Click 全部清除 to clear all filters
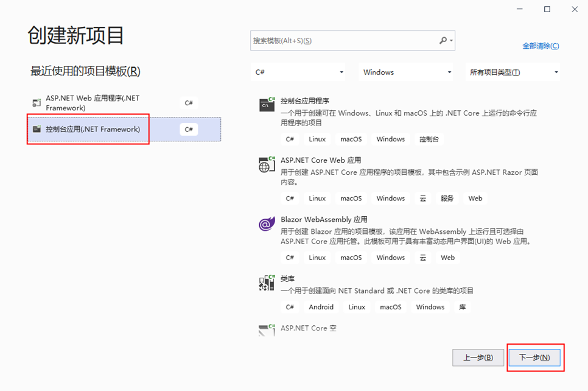The width and height of the screenshot is (588, 391). tap(541, 46)
